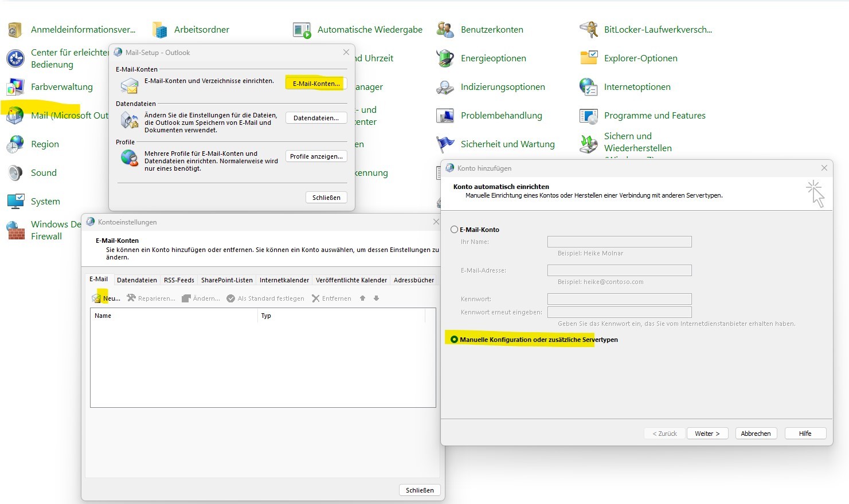Select the E-Mail-Konto radio option
Screen dimensions: 849x504
click(x=455, y=229)
